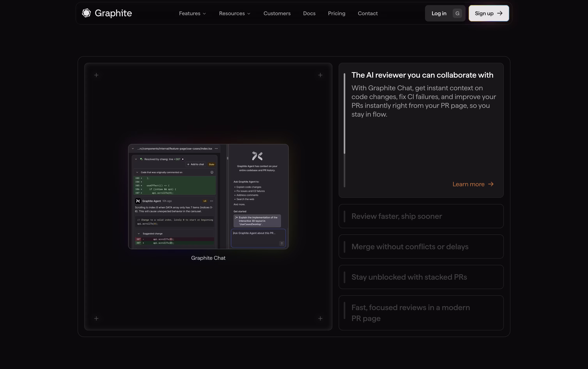Collapse the index.tsx file chevron
The width and height of the screenshot is (588, 369).
pos(133,149)
